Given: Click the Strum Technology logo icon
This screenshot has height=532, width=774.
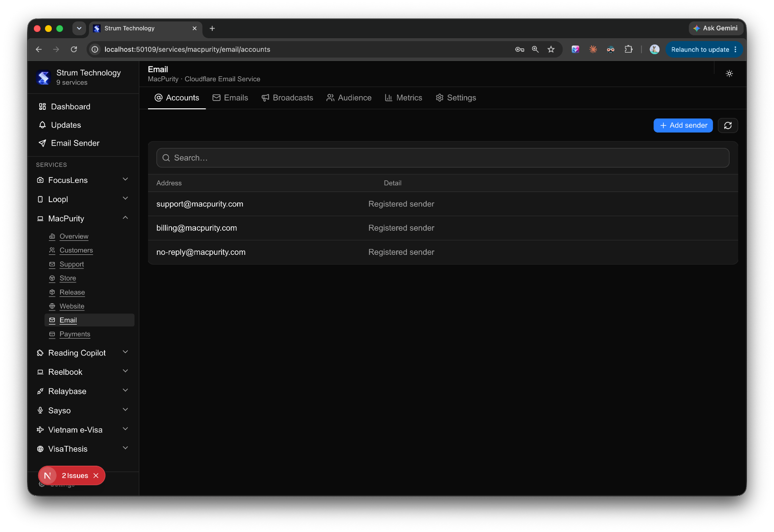Looking at the screenshot, I should coord(44,77).
